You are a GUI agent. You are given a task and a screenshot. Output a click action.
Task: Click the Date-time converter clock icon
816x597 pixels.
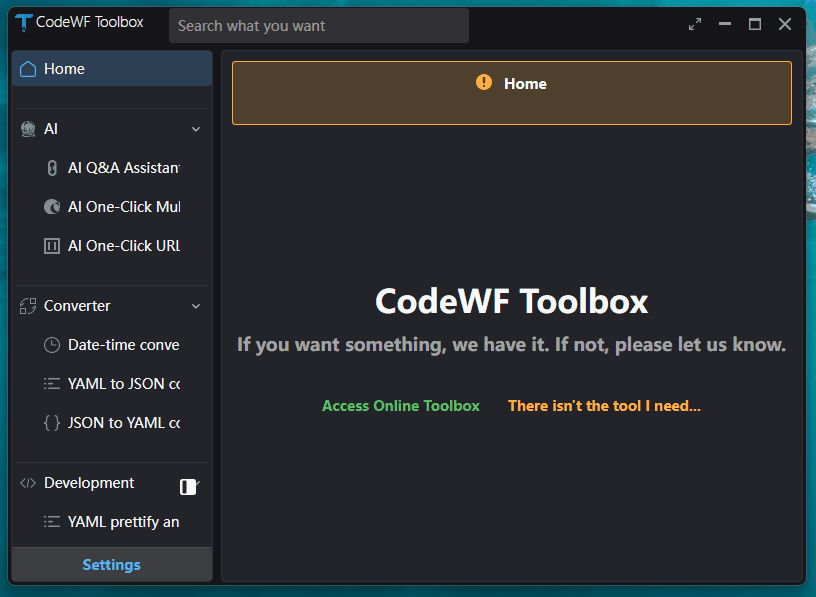pyautogui.click(x=52, y=345)
